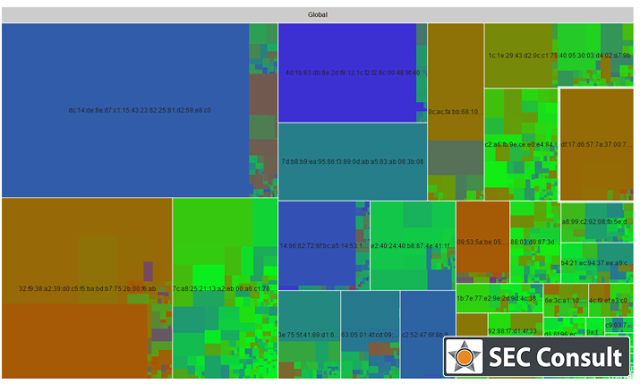The image size is (640, 384).
Task: Click the Global treemap header bar
Action: point(318,15)
